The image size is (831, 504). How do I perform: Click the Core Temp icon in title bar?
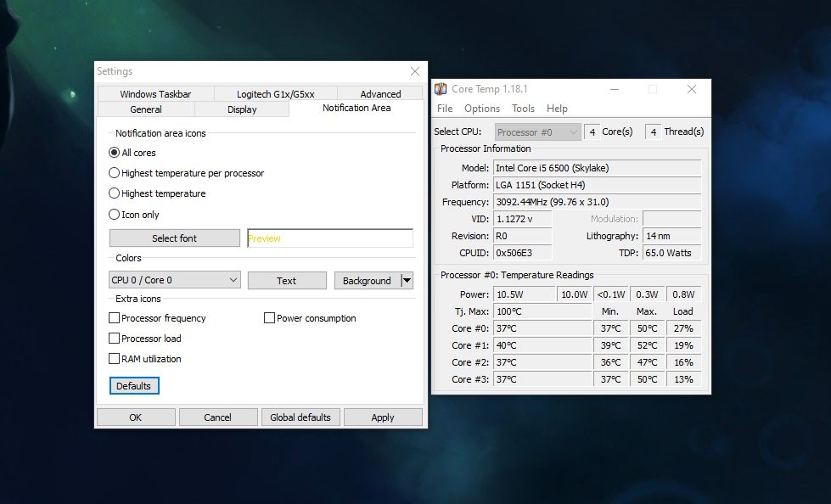441,88
